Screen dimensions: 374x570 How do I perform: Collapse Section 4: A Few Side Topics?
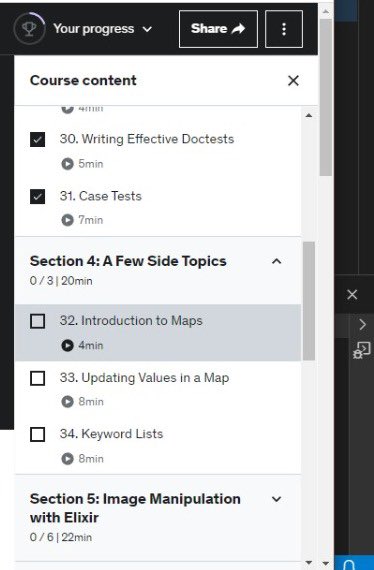[277, 261]
